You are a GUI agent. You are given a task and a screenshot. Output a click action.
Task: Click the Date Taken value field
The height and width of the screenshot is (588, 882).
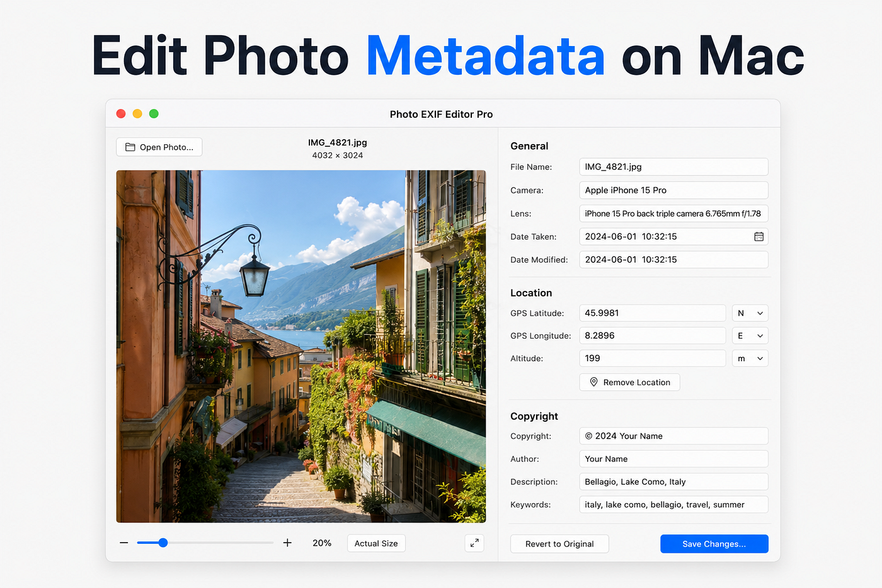[673, 237]
